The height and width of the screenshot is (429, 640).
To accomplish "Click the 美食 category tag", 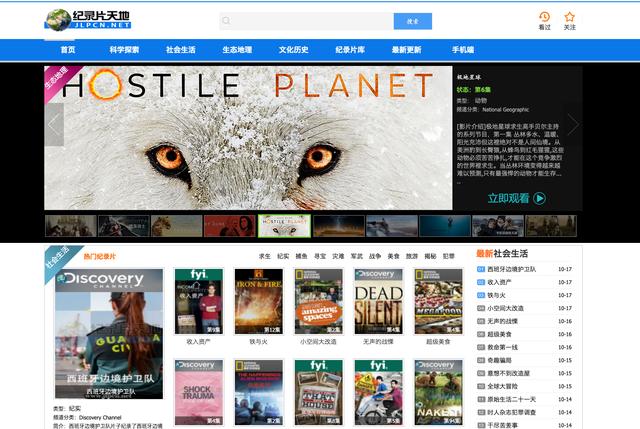I will (x=393, y=256).
